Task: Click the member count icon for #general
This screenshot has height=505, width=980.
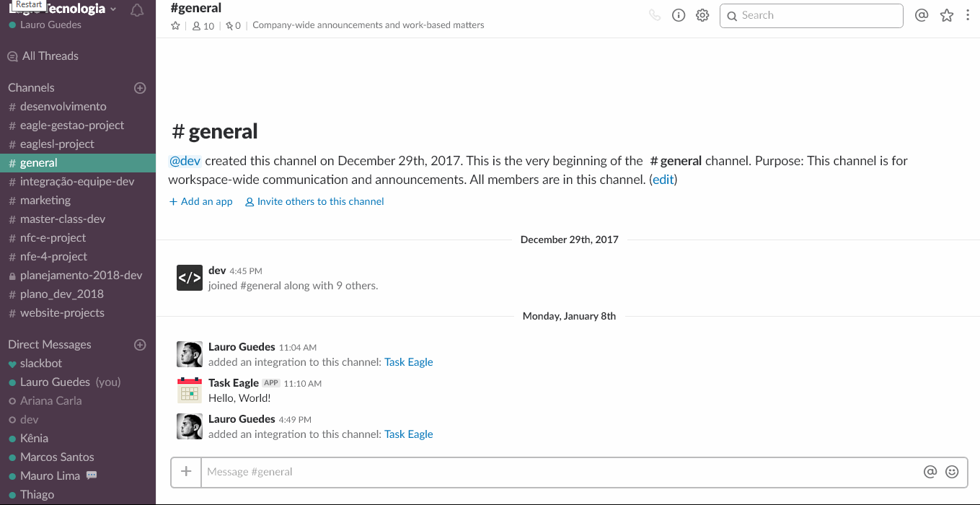Action: pyautogui.click(x=197, y=25)
